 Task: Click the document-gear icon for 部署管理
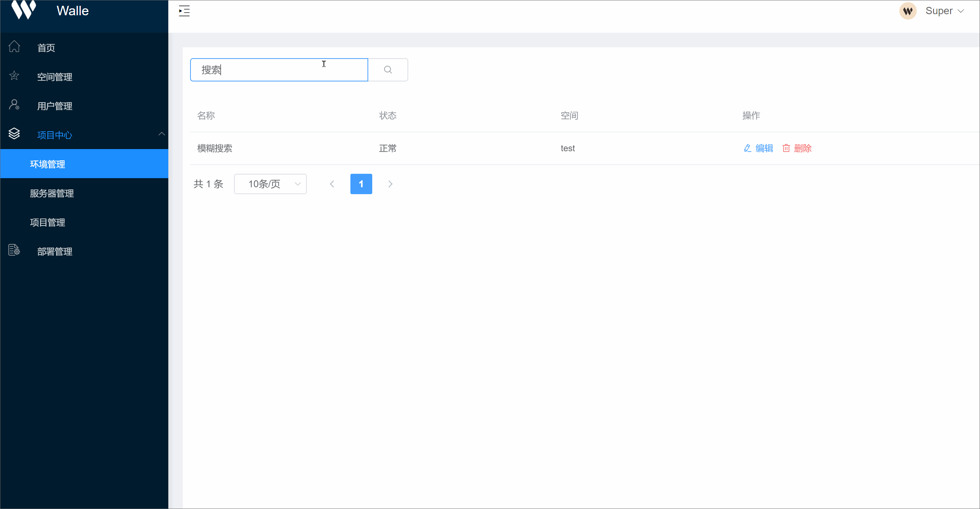(x=14, y=250)
